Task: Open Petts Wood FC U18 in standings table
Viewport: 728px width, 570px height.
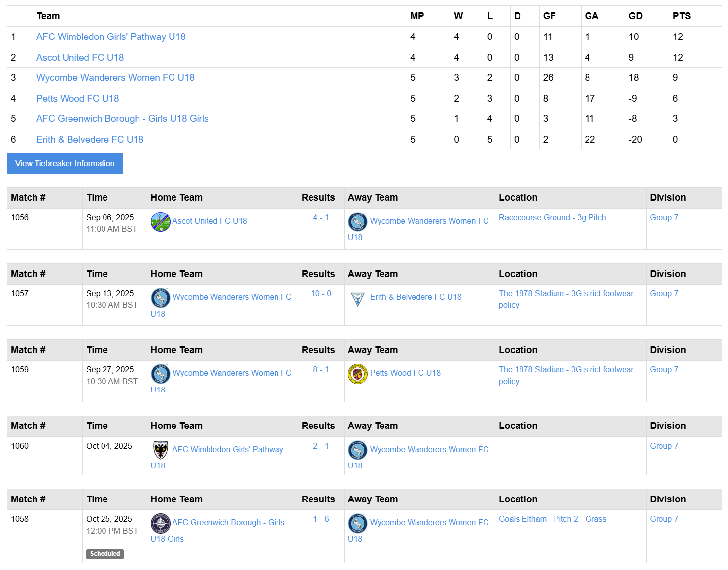Action: click(x=78, y=98)
